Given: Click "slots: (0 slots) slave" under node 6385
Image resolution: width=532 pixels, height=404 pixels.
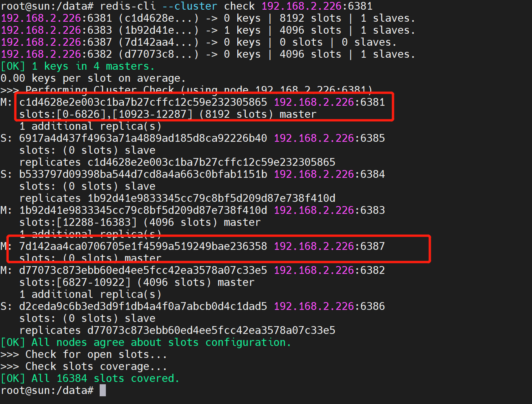Looking at the screenshot, I should coord(87,150).
